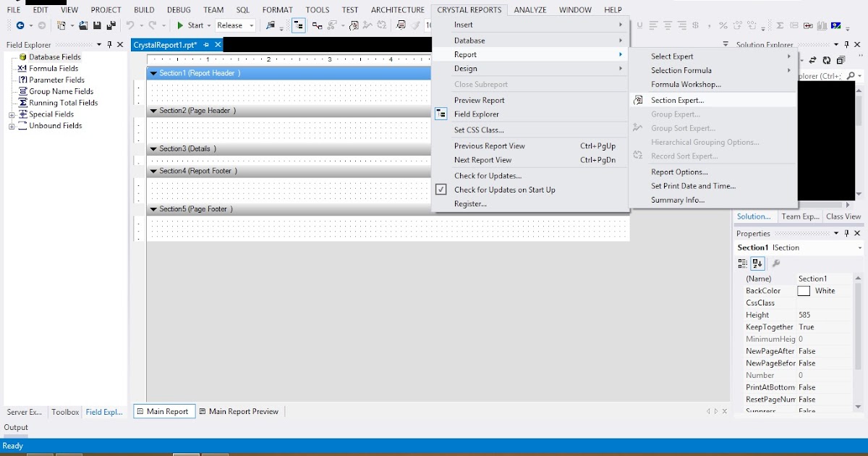
Task: Click the Insert Chart icon
Action: [x=822, y=26]
